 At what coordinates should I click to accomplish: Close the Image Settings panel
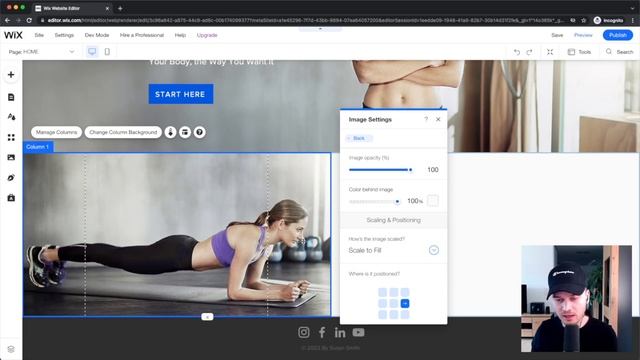click(438, 119)
